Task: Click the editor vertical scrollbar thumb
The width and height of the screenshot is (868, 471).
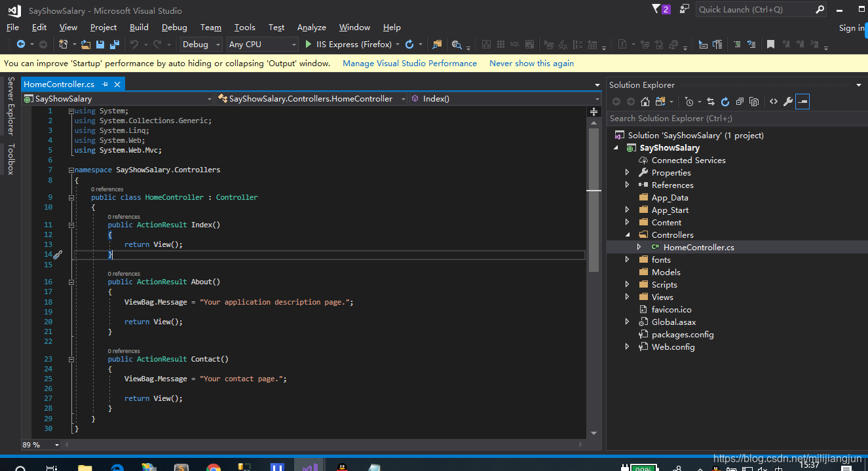Action: click(594, 200)
